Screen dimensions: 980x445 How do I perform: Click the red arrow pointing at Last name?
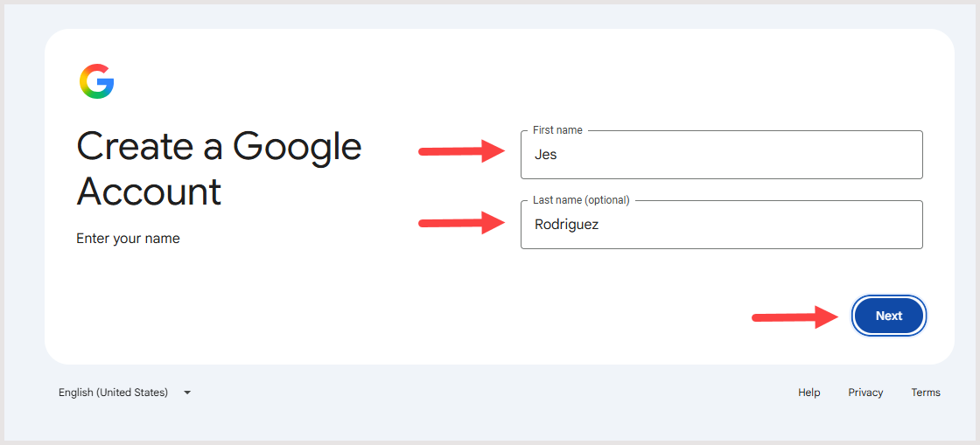tap(462, 223)
